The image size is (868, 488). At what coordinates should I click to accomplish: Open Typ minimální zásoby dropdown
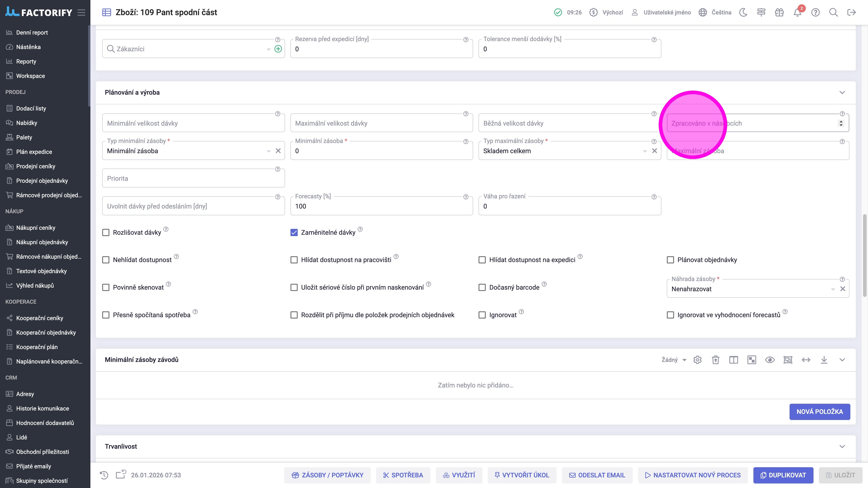click(269, 151)
